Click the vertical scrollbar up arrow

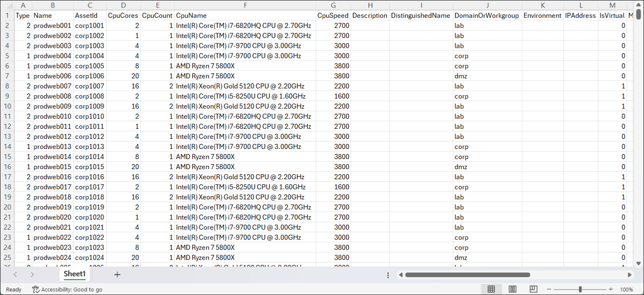[x=639, y=5]
